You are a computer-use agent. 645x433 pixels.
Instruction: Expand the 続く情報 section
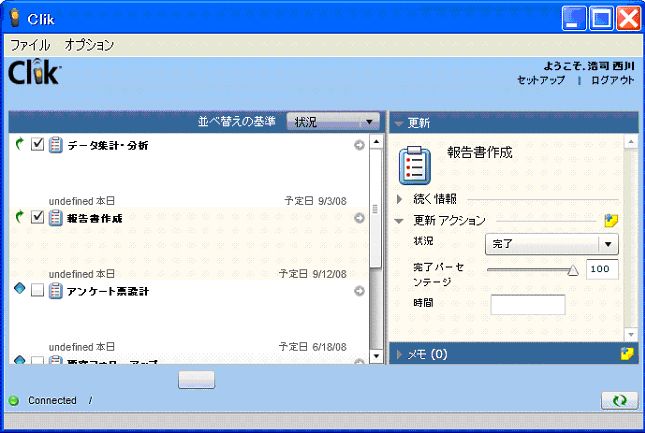pos(399,199)
